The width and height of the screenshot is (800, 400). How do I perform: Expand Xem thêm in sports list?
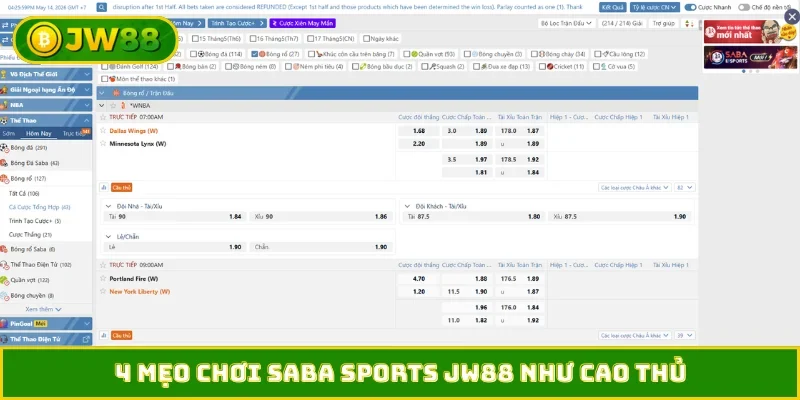click(x=43, y=309)
